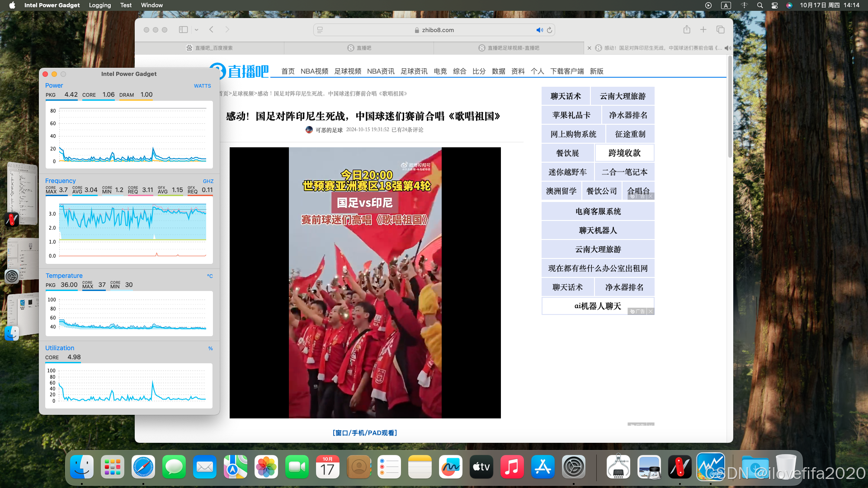Mute the active tab's speaker icon

click(727, 48)
